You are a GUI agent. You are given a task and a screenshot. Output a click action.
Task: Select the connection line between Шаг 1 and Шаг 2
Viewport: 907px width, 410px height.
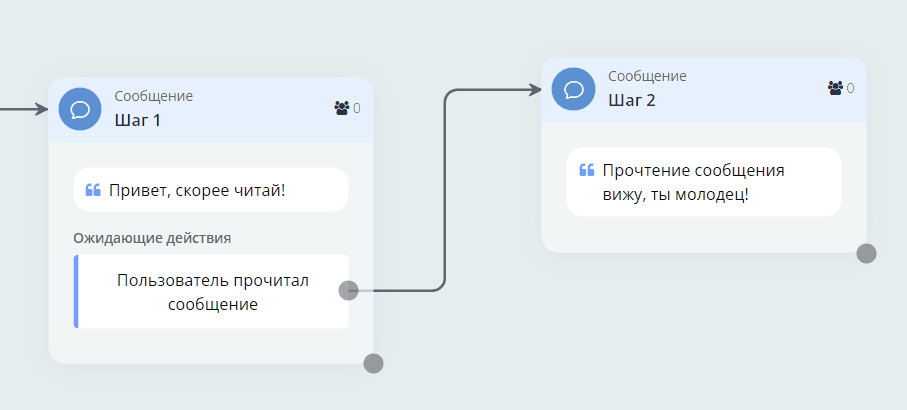[444, 190]
